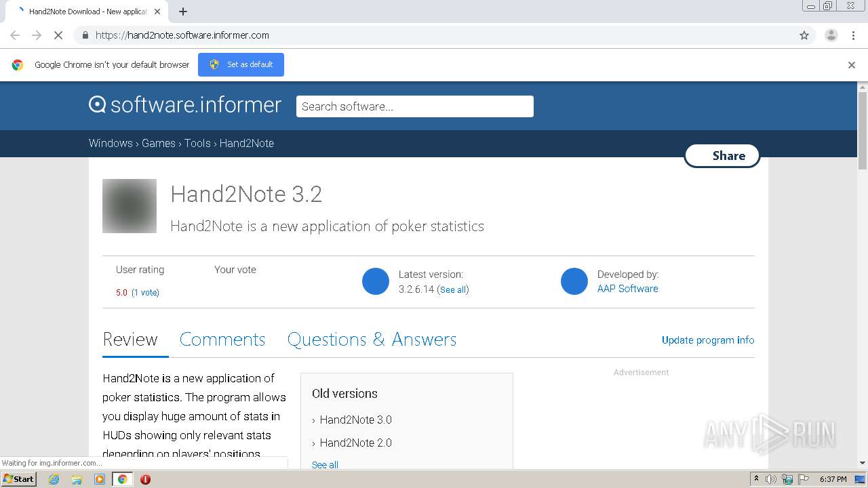Click the Software Informer logo
The width and height of the screenshot is (868, 488).
184,105
